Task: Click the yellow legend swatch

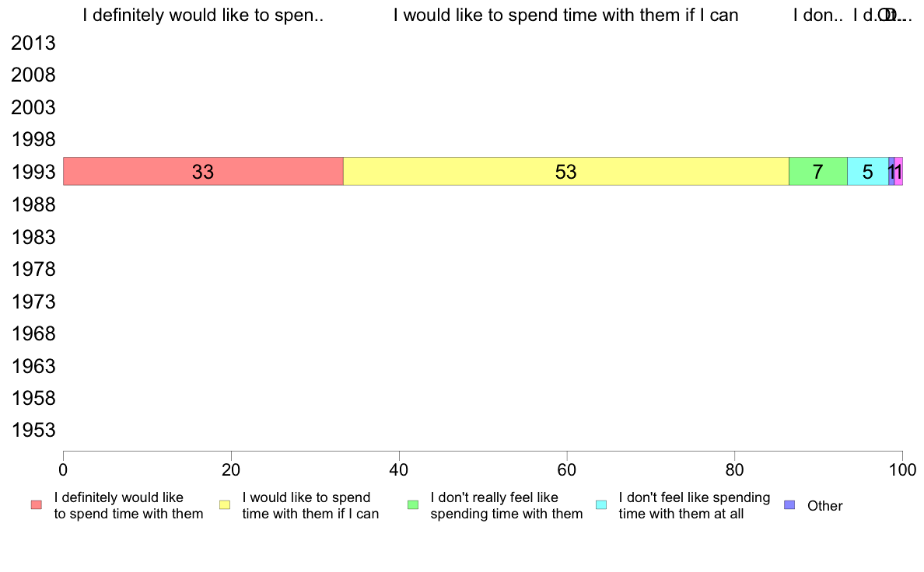Action: 225,505
